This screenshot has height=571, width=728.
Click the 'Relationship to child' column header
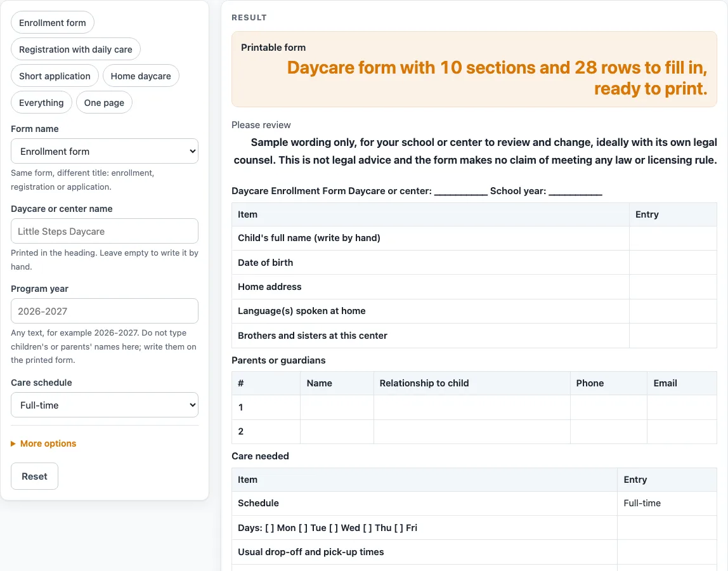click(472, 383)
